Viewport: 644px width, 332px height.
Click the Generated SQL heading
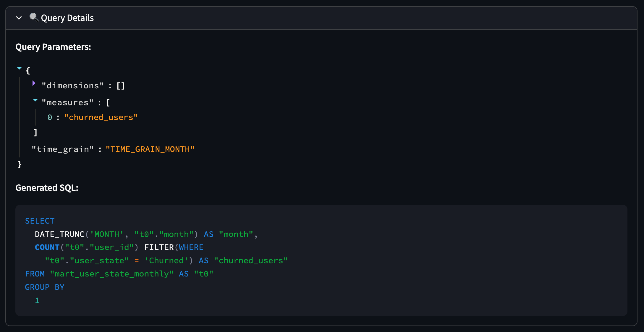[x=47, y=188]
